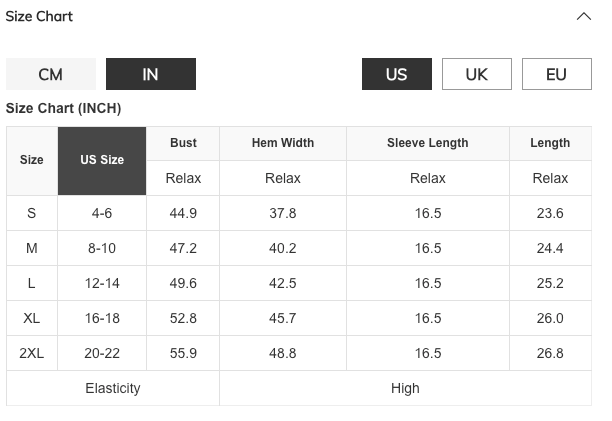612x421 pixels.
Task: Click the Size Chart heading
Action: coord(39,16)
